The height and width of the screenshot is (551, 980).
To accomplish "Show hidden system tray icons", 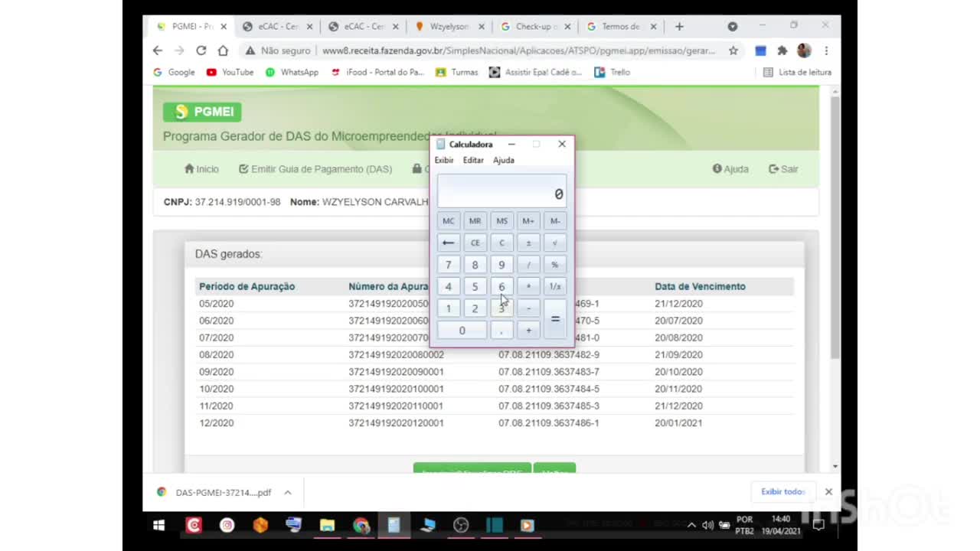I will [691, 525].
